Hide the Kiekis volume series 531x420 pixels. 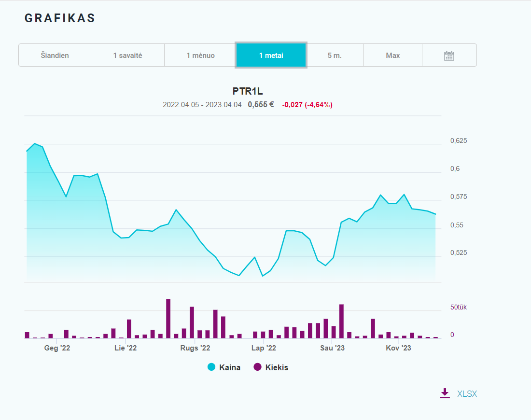tap(277, 367)
